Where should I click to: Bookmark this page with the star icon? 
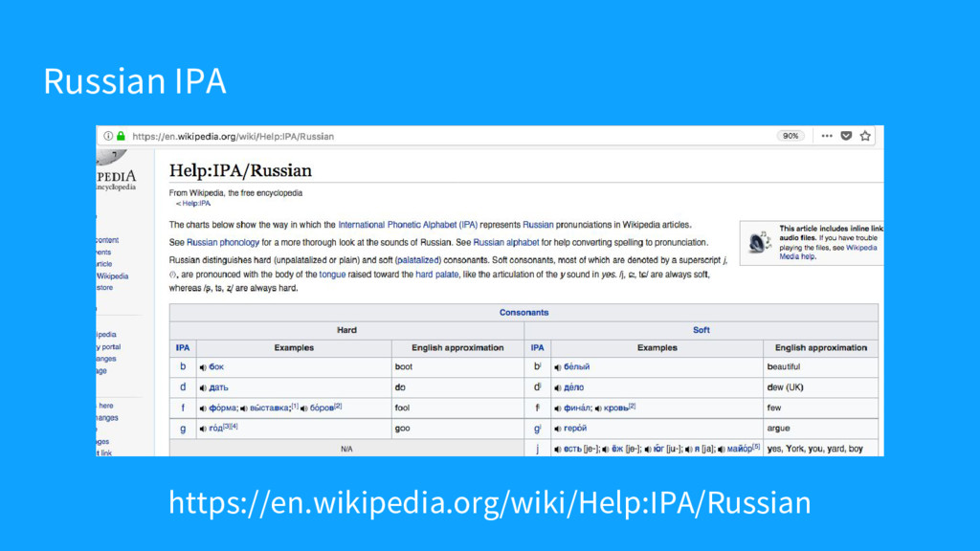[865, 136]
